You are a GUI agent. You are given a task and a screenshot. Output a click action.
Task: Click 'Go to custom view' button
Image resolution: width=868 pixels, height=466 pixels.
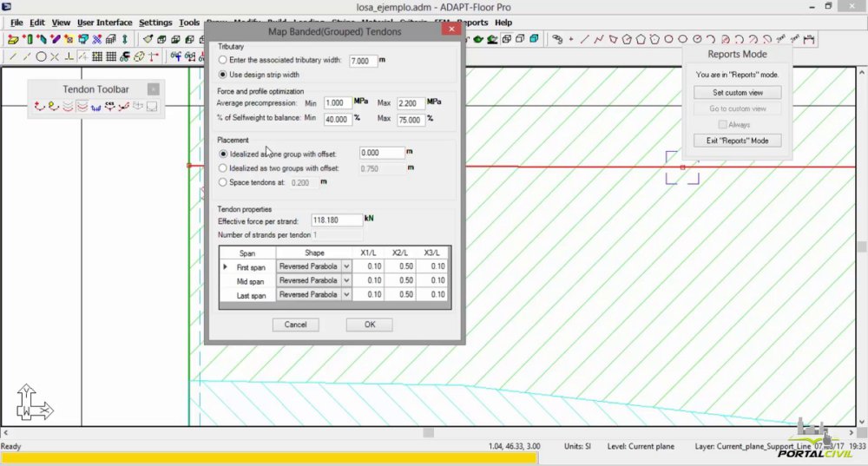[737, 108]
